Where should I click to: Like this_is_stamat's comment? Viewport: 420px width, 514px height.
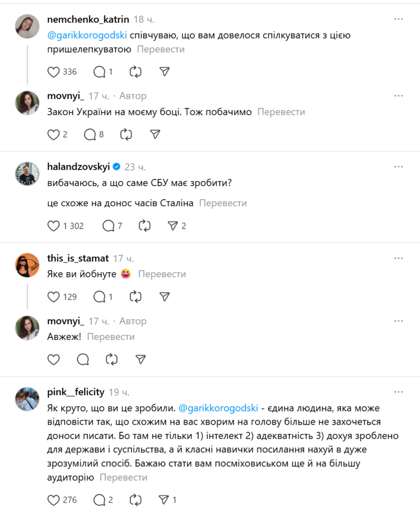pyautogui.click(x=54, y=297)
